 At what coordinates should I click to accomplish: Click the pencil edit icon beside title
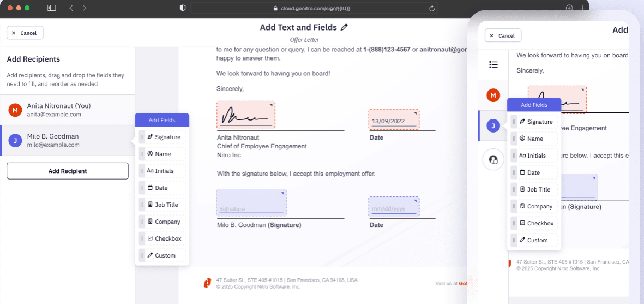tap(344, 27)
